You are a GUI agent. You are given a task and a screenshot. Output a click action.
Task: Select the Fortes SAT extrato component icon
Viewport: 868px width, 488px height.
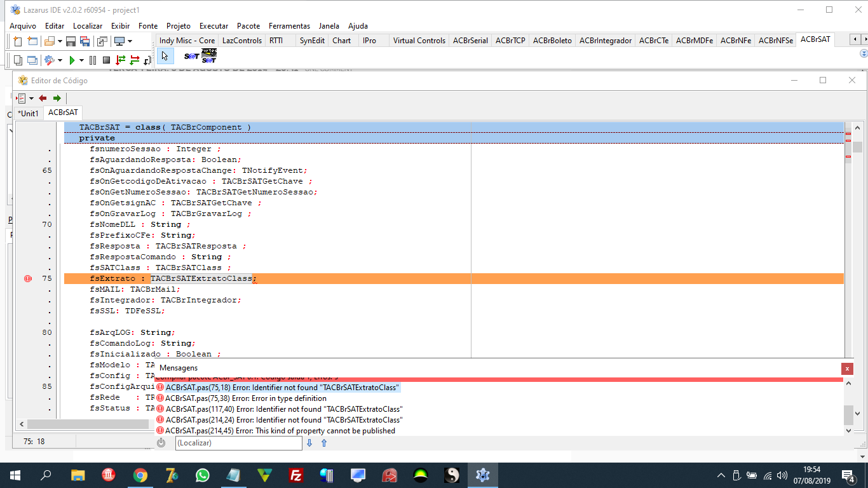(209, 57)
